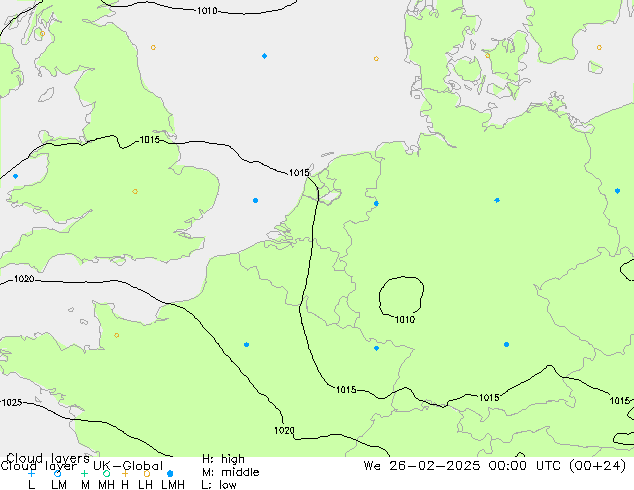Viewport: 634px width, 490px height.
Task: Click the 'MH' legend label
Action: click(106, 485)
